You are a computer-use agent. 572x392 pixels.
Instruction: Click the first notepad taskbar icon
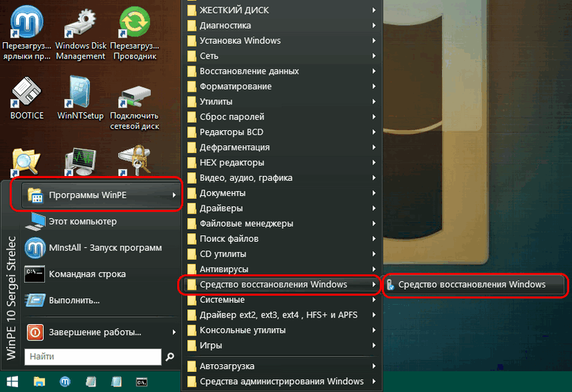(x=91, y=382)
